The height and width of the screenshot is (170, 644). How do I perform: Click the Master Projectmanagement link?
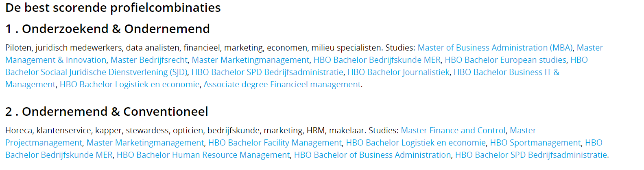[44, 143]
